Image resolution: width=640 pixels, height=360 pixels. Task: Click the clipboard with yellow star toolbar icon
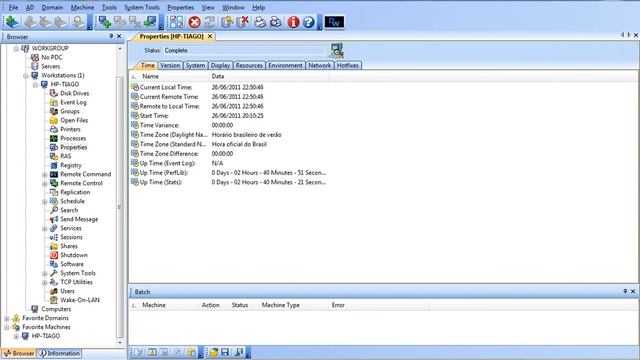[227, 22]
